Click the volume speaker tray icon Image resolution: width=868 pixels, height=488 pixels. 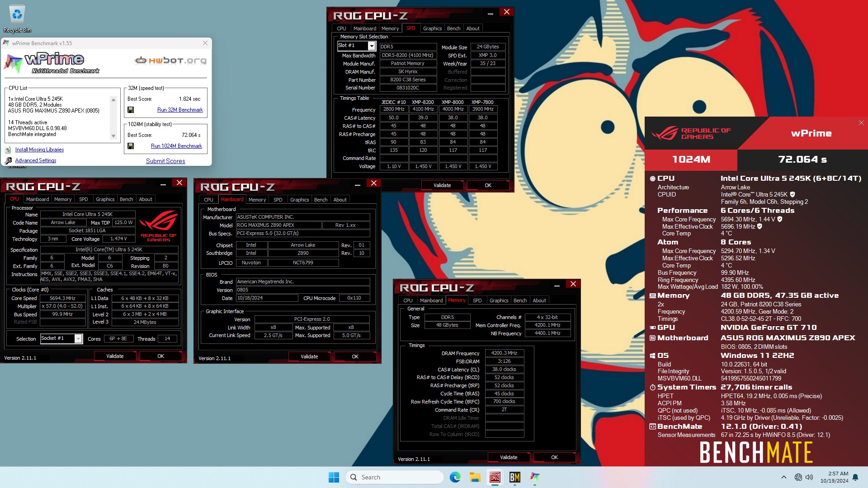click(809, 477)
